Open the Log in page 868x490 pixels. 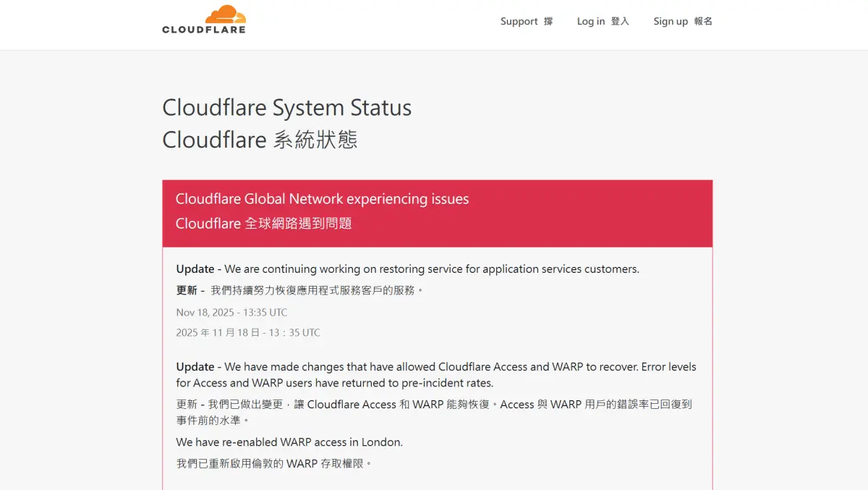click(x=590, y=21)
